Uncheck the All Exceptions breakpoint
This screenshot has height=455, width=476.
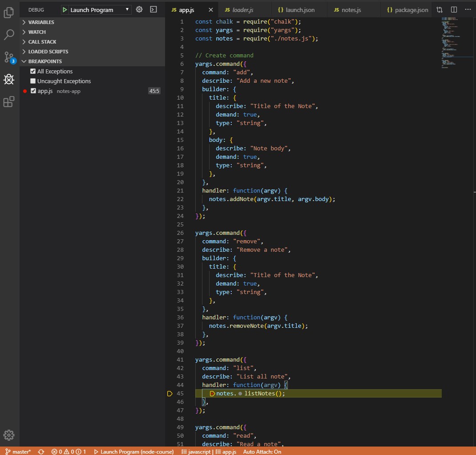tap(33, 71)
